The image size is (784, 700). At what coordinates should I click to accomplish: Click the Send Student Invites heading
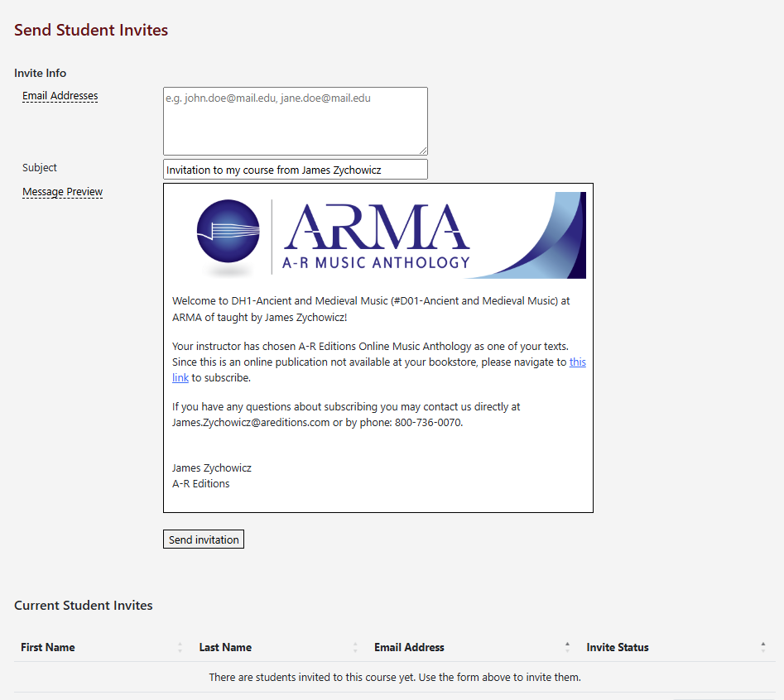(91, 30)
